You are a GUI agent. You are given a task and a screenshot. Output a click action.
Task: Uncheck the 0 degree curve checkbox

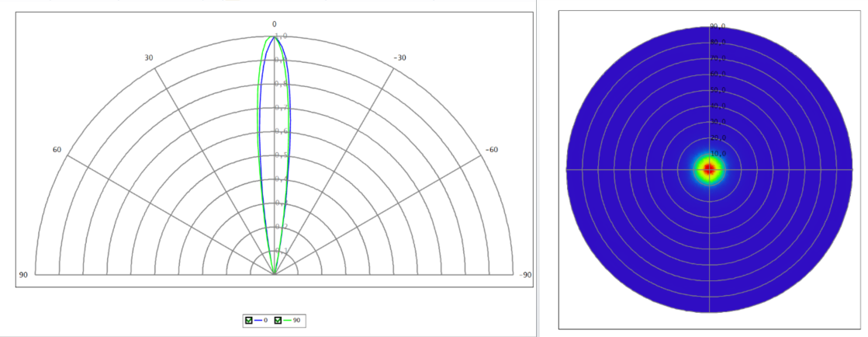tap(248, 320)
